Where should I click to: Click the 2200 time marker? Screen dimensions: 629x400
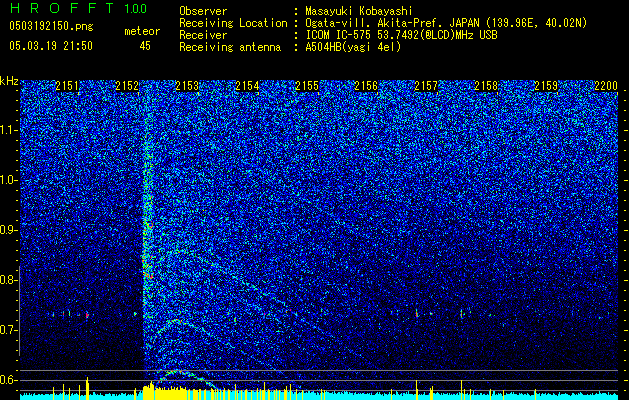606,86
